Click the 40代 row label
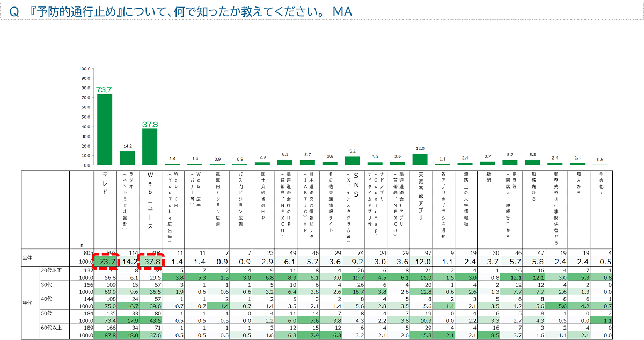This screenshot has width=644, height=340. [47, 298]
